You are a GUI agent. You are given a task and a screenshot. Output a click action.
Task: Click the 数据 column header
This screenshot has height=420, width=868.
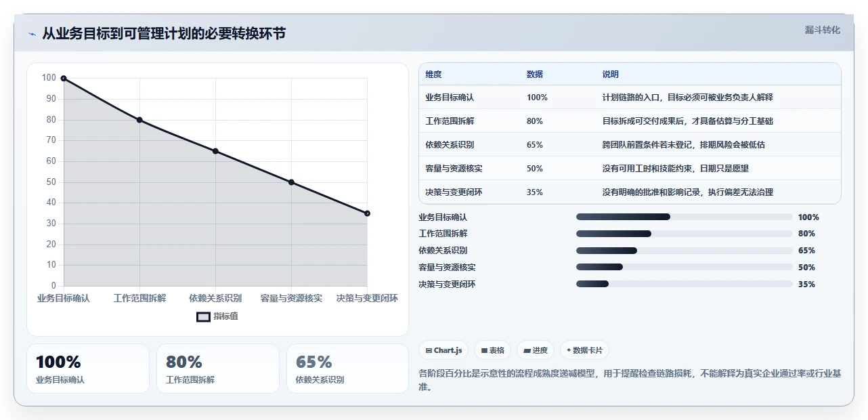535,75
